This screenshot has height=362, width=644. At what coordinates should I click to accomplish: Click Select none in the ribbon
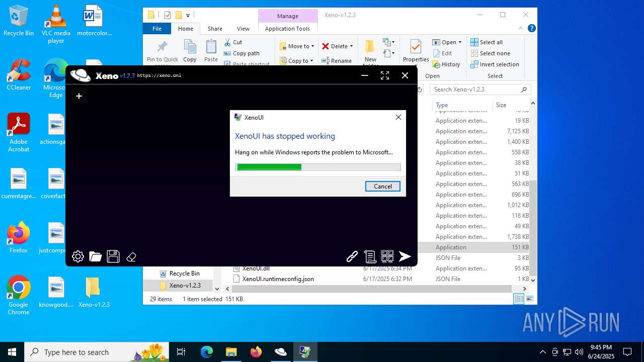[x=490, y=53]
